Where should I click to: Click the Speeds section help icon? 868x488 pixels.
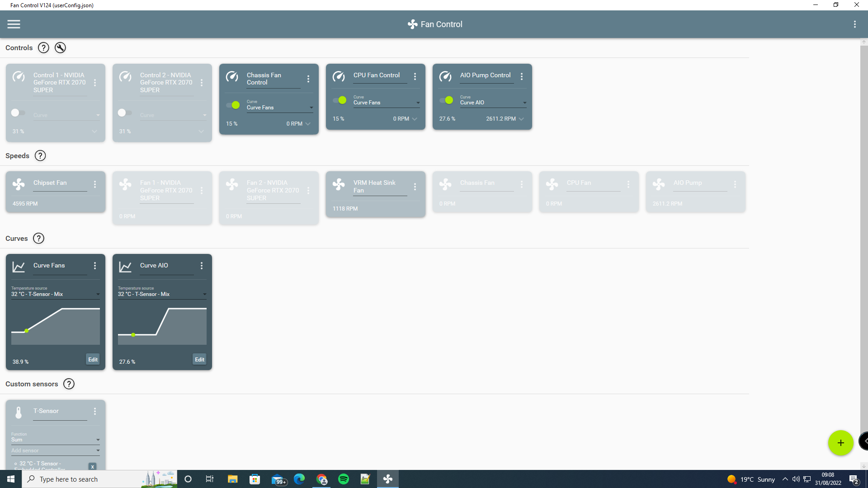pos(40,156)
